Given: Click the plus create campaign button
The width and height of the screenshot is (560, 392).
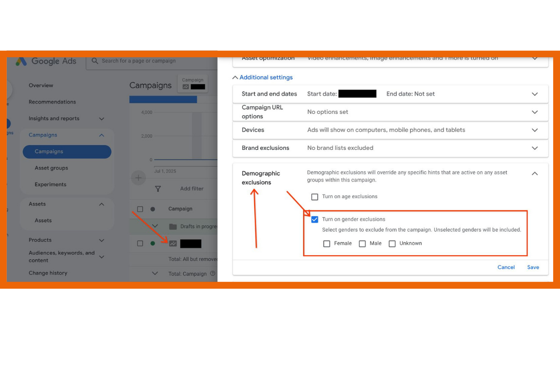Looking at the screenshot, I should click(x=138, y=178).
